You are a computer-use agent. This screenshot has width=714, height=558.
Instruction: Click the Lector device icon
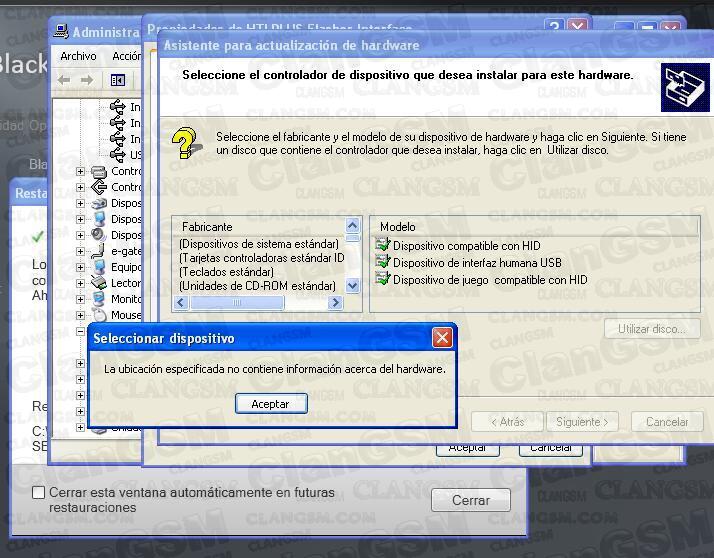99,283
